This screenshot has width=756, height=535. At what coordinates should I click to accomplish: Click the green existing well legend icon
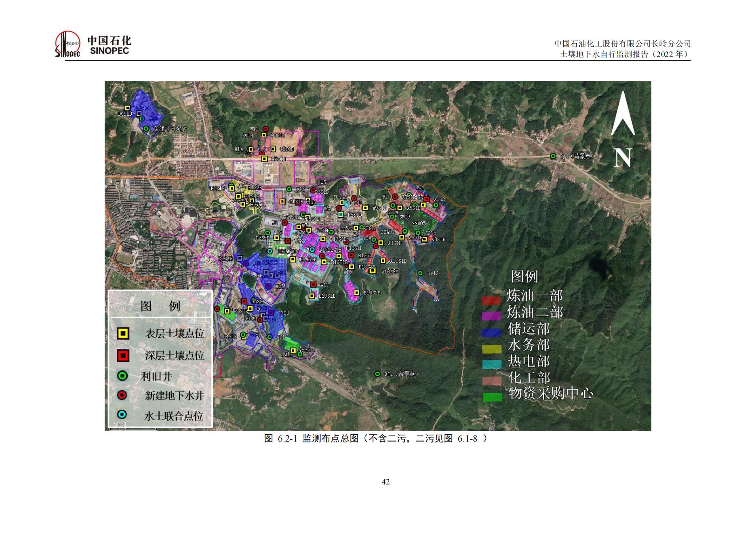[122, 376]
